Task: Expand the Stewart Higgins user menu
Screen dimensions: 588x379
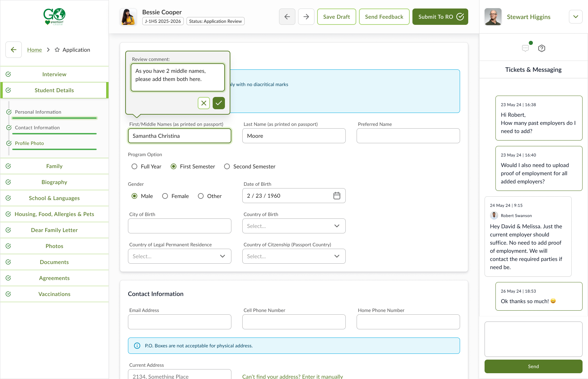Action: 575,17
